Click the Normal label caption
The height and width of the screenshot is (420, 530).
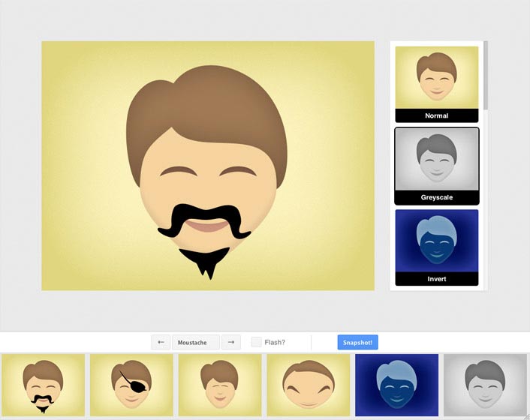click(x=436, y=116)
